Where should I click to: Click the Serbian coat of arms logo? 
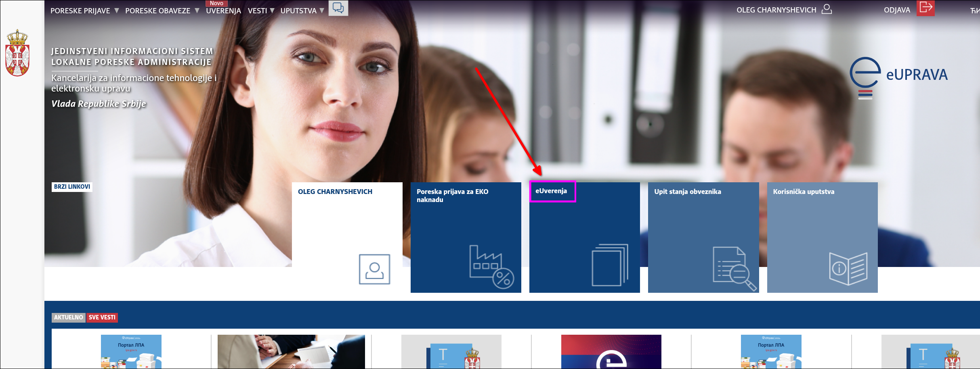pos(17,53)
